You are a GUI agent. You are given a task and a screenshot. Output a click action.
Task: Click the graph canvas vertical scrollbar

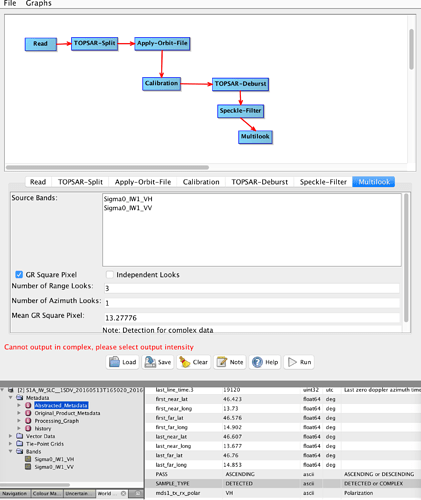(412, 49)
